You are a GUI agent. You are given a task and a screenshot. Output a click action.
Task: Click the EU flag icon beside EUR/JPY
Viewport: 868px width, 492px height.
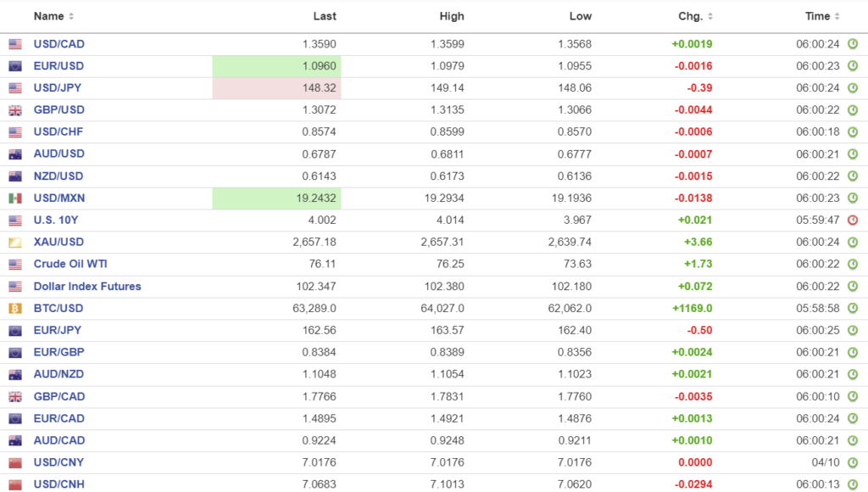click(x=15, y=331)
